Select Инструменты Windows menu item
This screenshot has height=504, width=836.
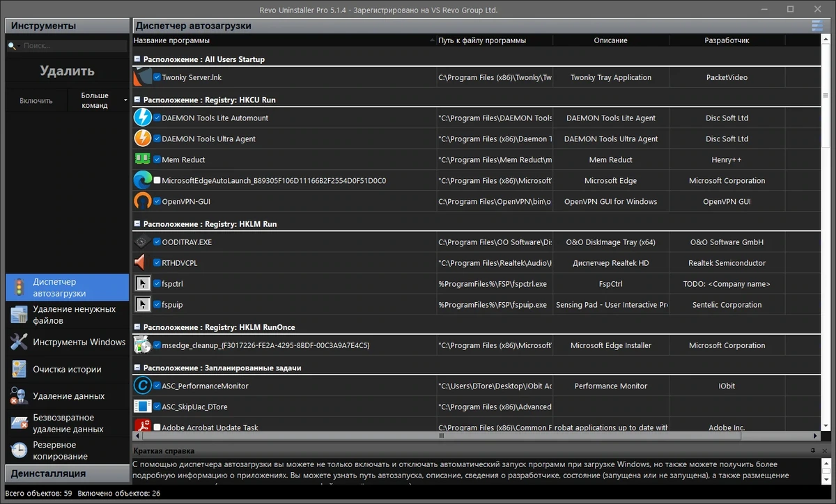68,342
